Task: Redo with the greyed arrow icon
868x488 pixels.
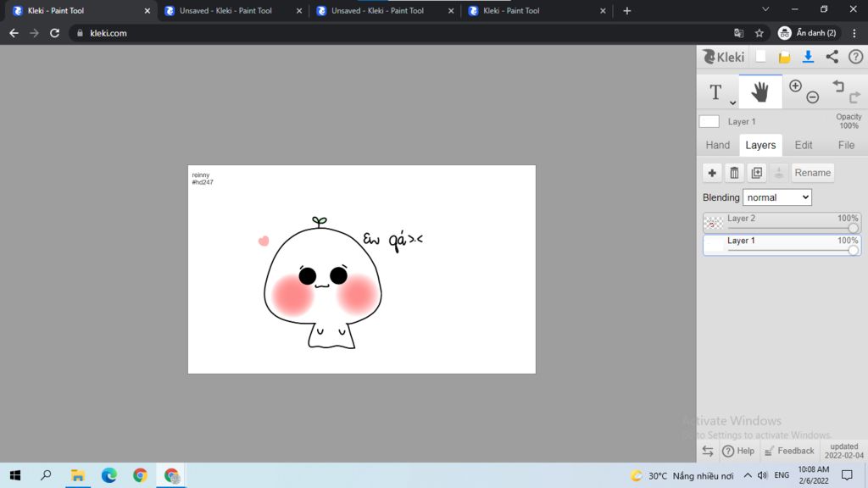Action: (x=855, y=97)
